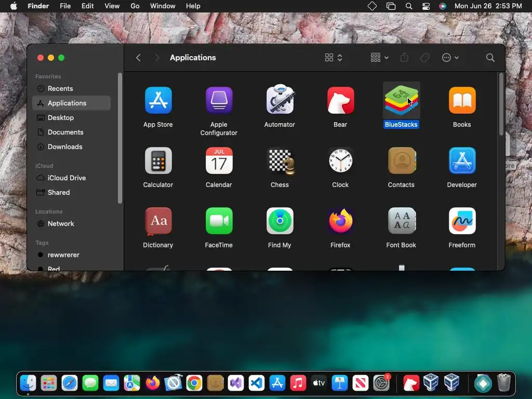532x399 pixels.
Task: Open Mail from the Dock
Action: pyautogui.click(x=111, y=383)
